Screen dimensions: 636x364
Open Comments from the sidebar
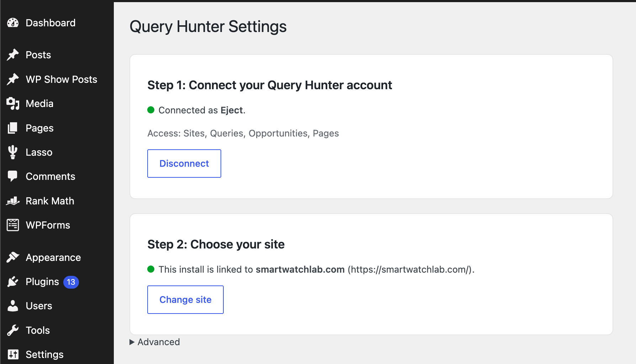point(51,176)
